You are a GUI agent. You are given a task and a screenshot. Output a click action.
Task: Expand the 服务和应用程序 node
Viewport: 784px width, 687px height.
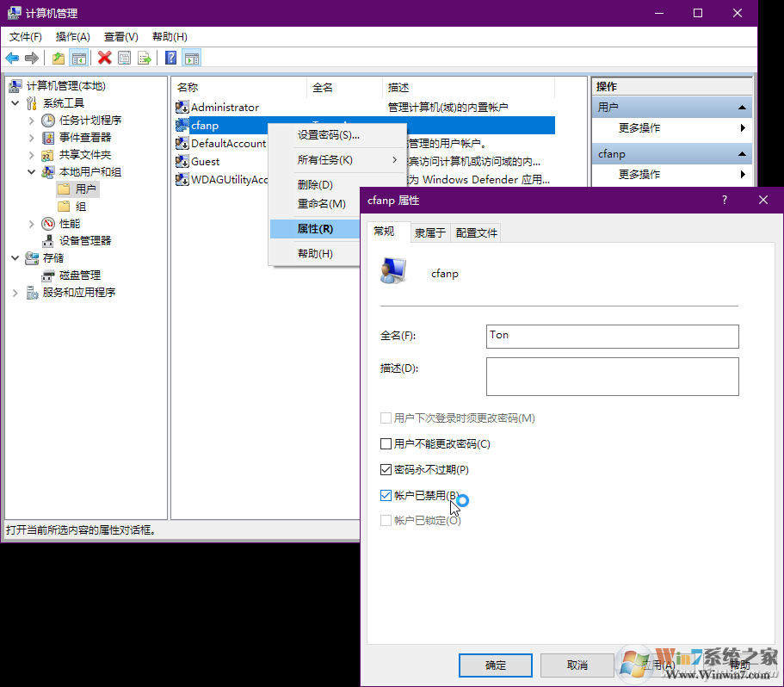pos(15,291)
